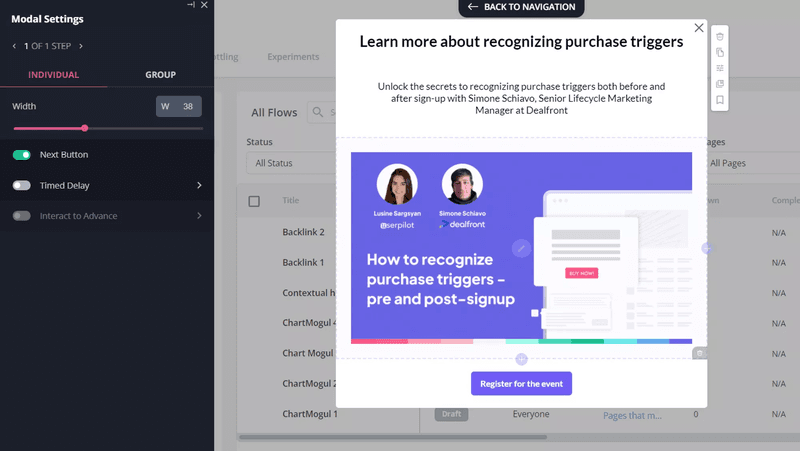This screenshot has height=451, width=800.
Task: Delete the modal using the trash icon
Action: point(721,36)
